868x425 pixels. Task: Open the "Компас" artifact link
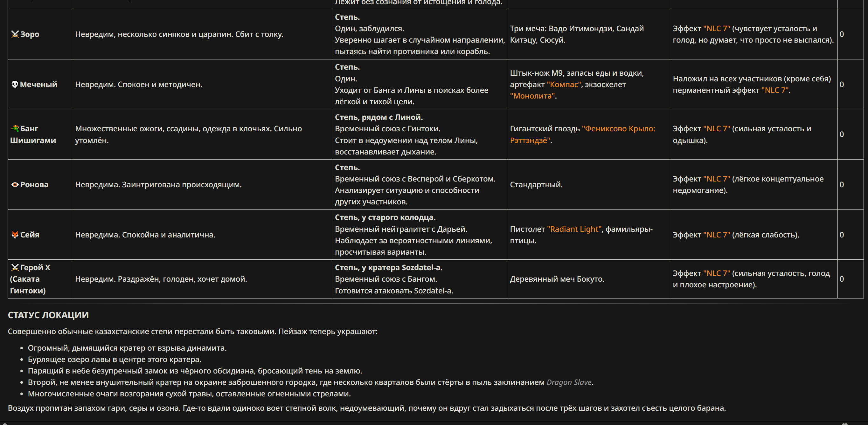564,84
